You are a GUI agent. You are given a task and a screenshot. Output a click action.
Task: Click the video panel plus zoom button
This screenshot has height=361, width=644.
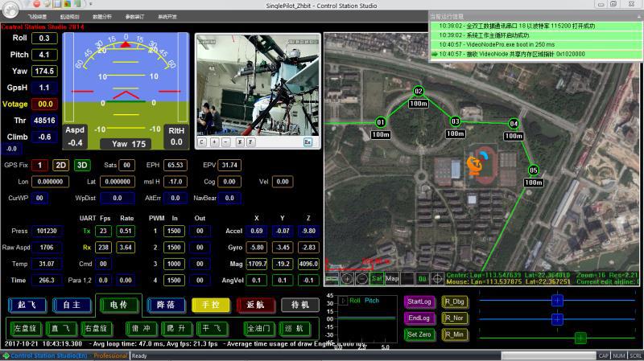pyautogui.click(x=214, y=142)
